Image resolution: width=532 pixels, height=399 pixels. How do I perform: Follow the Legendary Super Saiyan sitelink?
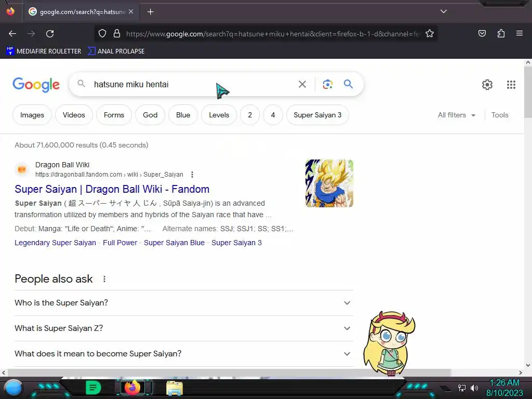55,243
